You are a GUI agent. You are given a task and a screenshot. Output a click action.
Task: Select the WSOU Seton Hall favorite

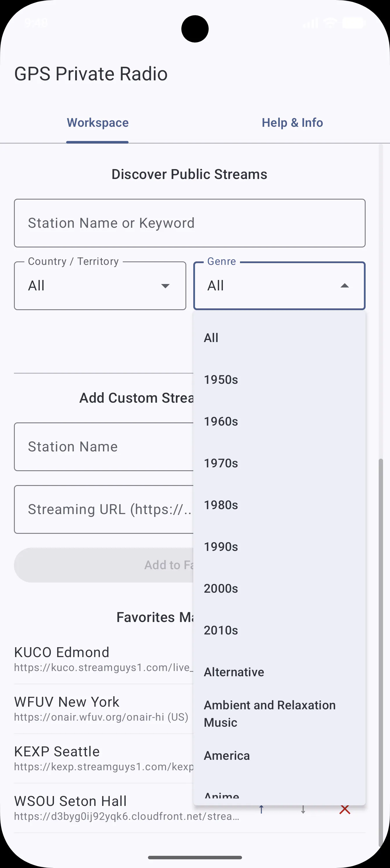(x=127, y=808)
